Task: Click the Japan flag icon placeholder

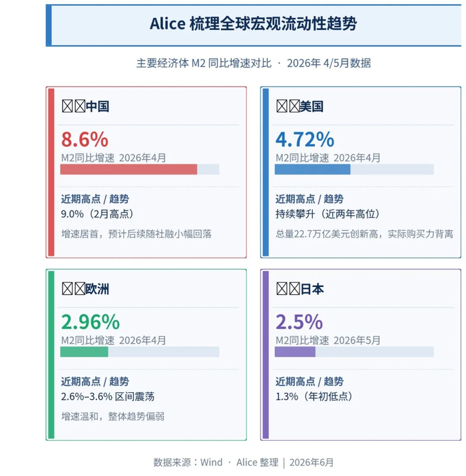Action: (x=288, y=289)
